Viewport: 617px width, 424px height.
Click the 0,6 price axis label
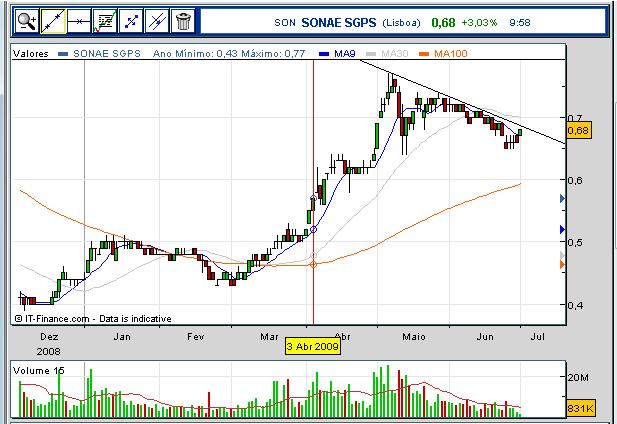click(x=575, y=181)
